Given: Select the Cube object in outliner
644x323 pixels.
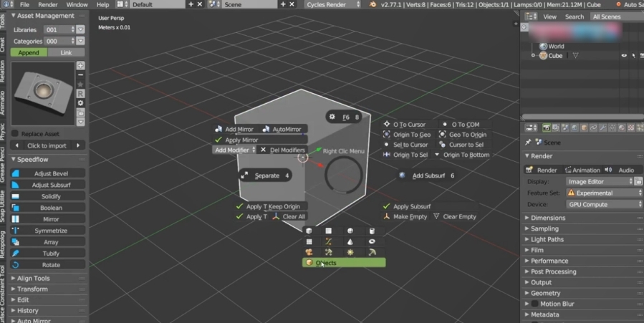Looking at the screenshot, I should click(x=555, y=55).
